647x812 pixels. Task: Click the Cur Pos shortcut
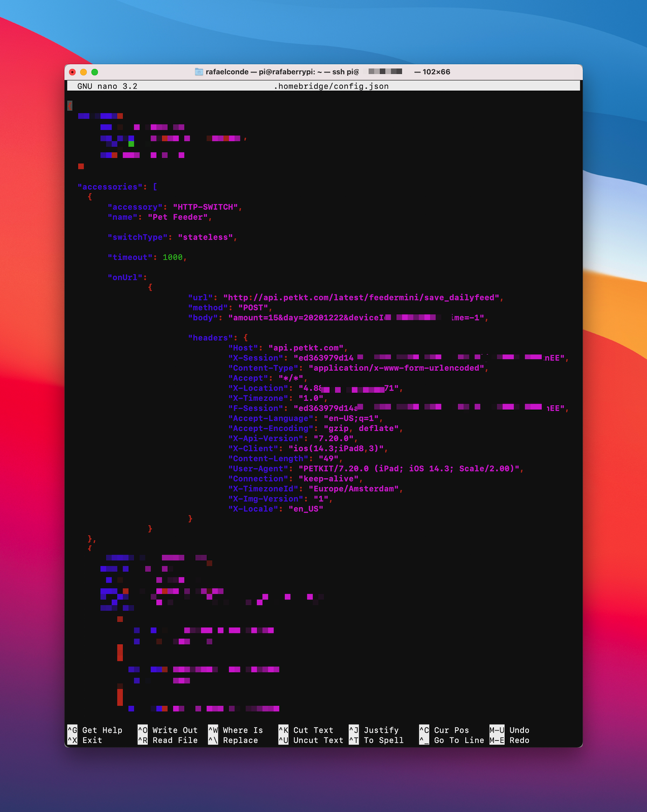pos(451,730)
